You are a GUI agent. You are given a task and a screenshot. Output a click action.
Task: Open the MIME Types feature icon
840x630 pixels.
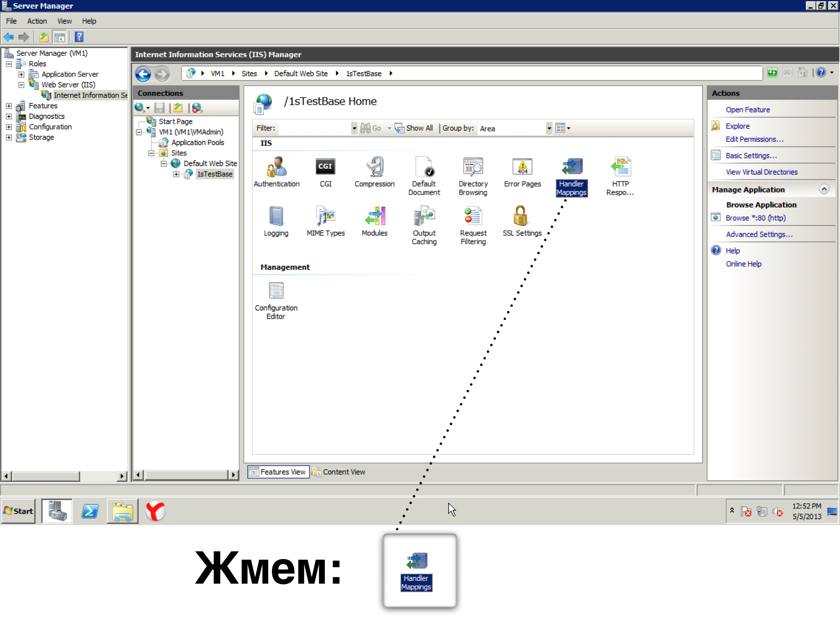pos(326,221)
